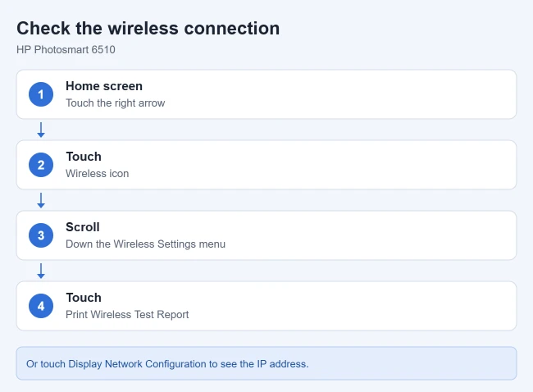Click 'Down the Wireless Settings menu' text
The width and height of the screenshot is (533, 392).
(145, 244)
